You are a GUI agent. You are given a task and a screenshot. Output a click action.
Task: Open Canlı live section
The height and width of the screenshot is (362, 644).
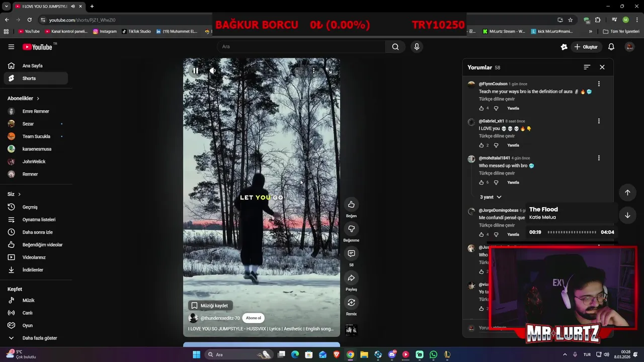coord(36,313)
